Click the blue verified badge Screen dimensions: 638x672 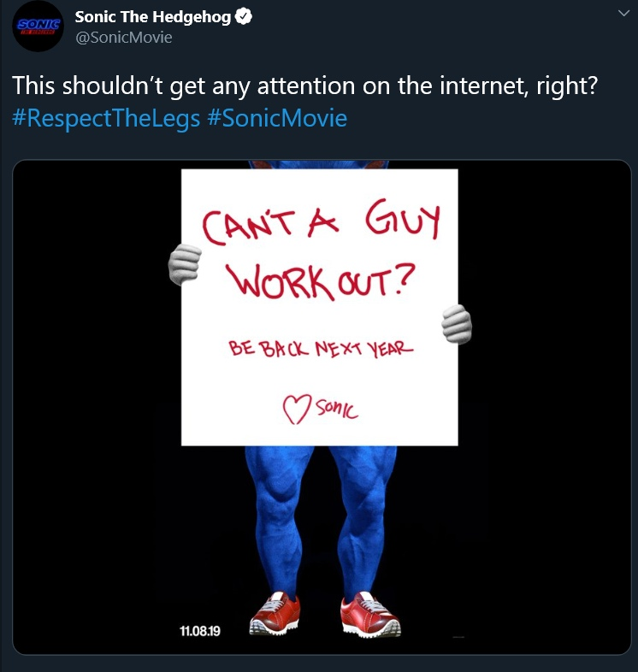pyautogui.click(x=244, y=17)
